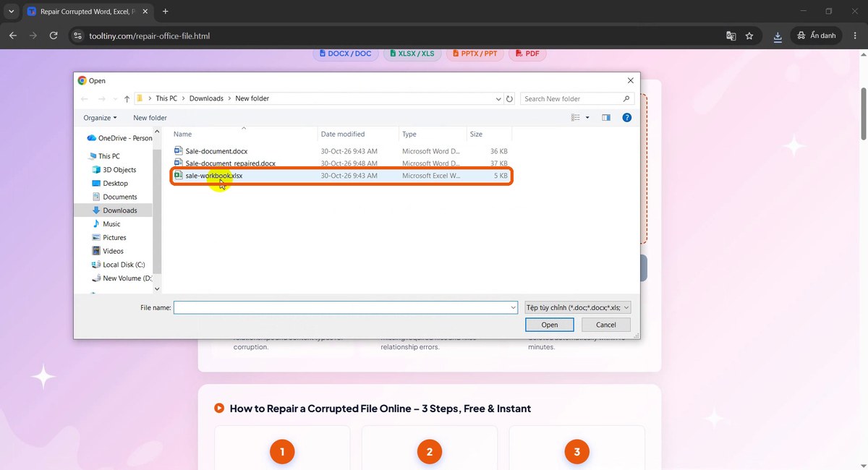Change the view layout icon
The image size is (868, 470).
(x=576, y=117)
